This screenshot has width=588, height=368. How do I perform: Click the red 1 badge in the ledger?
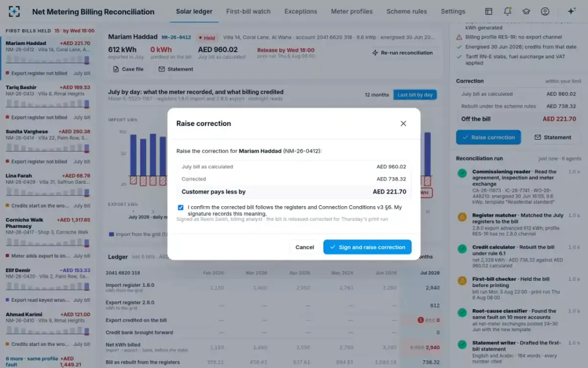pos(420,320)
